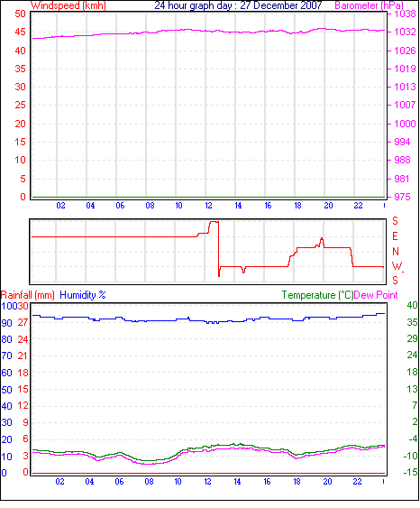Select the -15 temperature axis value
Image resolution: width=420 pixels, height=508 pixels.
pyautogui.click(x=411, y=473)
